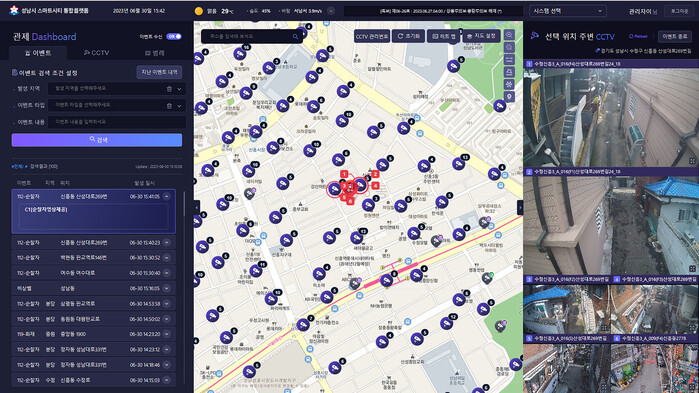Open the 시스템 선택 dropdown
The width and height of the screenshot is (699, 393).
pyautogui.click(x=567, y=11)
